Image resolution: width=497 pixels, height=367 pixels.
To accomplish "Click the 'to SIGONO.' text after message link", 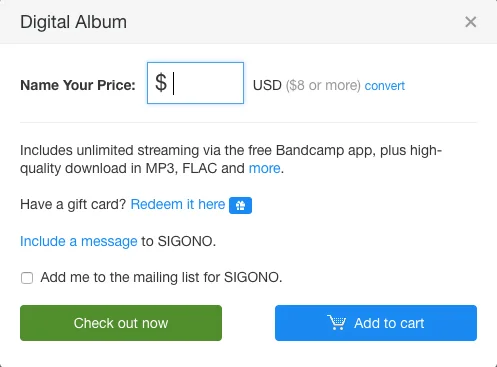I will point(179,241).
